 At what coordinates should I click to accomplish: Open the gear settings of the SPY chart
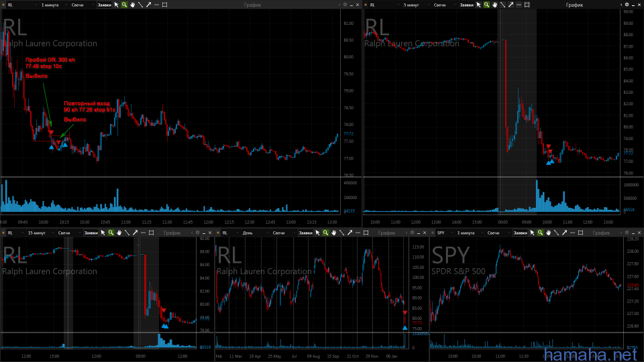pos(627,233)
